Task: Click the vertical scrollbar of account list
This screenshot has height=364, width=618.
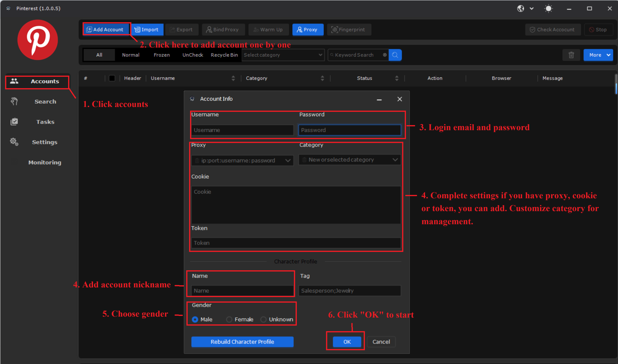Action: click(x=616, y=84)
